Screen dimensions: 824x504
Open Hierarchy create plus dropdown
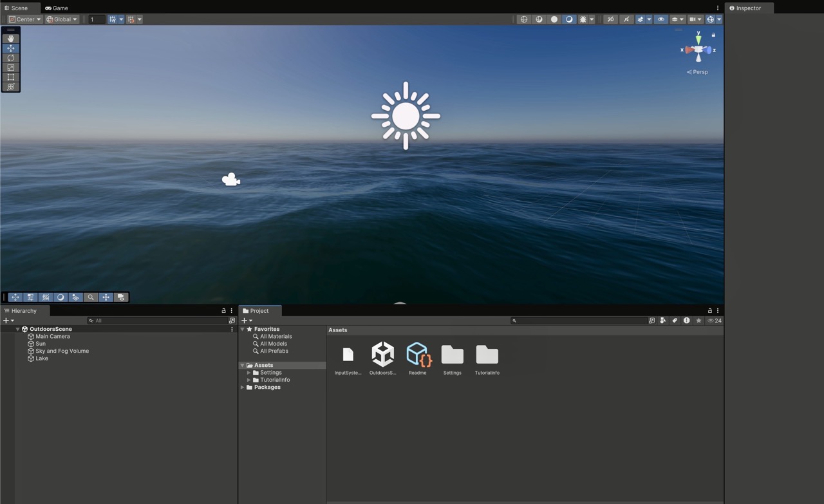click(x=8, y=321)
